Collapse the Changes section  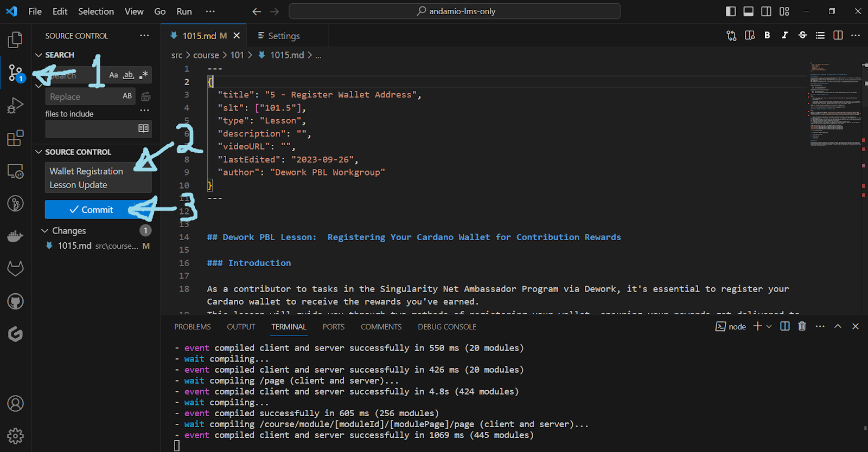(45, 231)
